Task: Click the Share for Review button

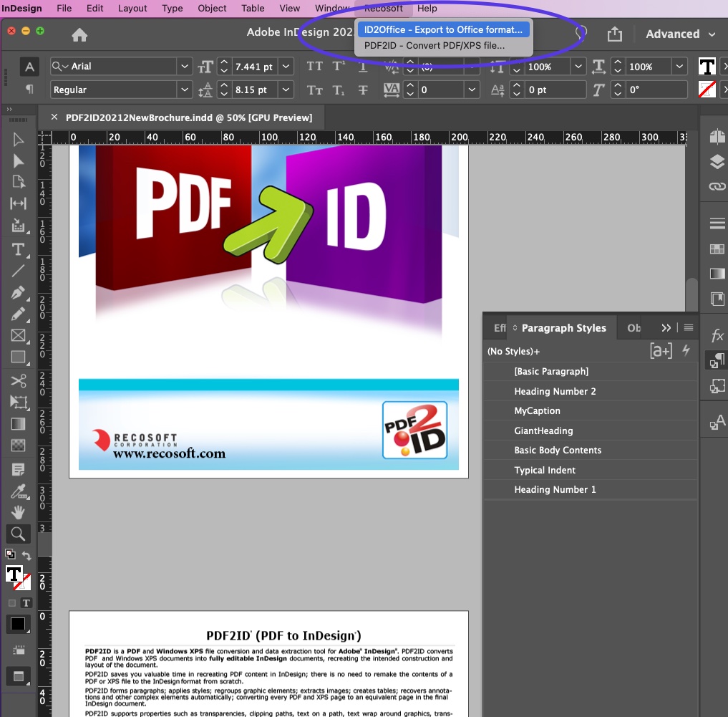Action: click(614, 34)
